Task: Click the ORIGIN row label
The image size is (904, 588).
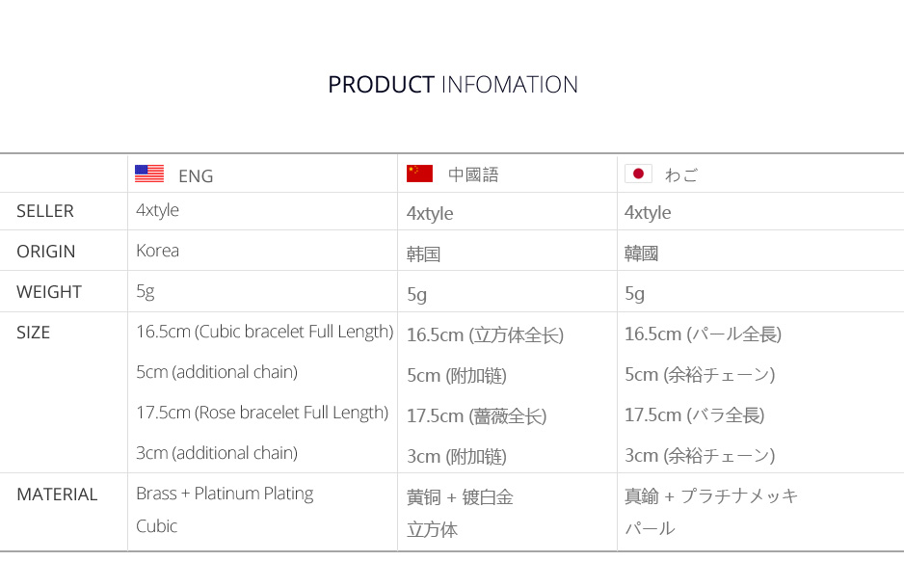Action: (x=46, y=252)
